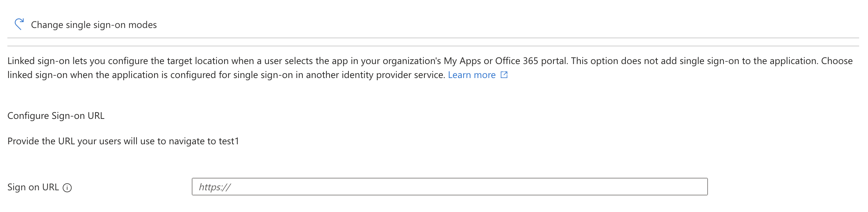Screen dimensions: 868x212
Task: Focus the Sign on URL text field
Action: 449,187
